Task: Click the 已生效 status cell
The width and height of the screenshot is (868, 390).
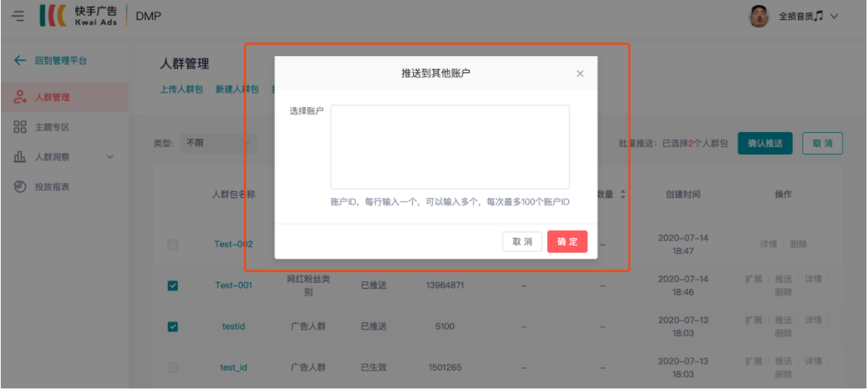Action: (373, 367)
